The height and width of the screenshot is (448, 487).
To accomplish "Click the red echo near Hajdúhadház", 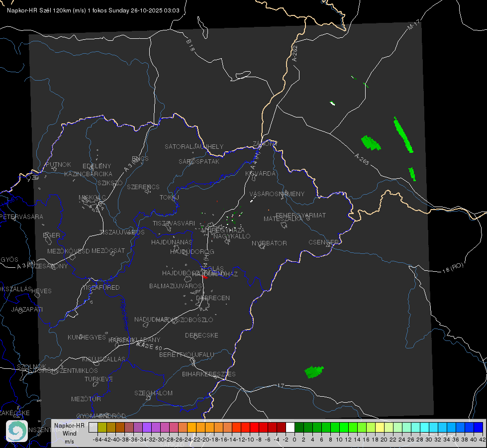I will coord(204,277).
